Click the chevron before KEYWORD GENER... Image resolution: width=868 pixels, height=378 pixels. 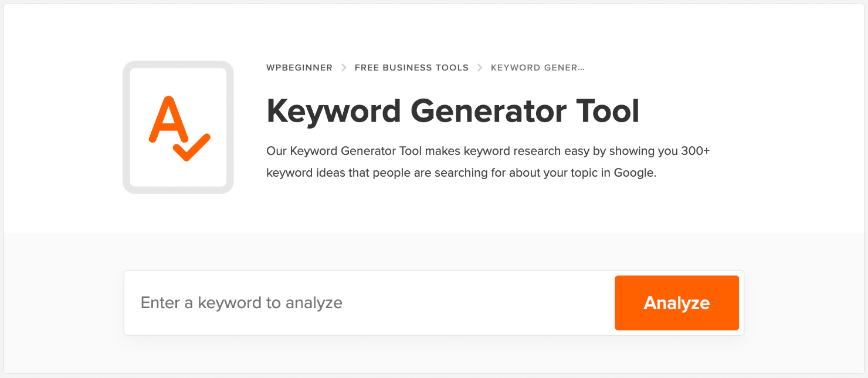pos(480,67)
